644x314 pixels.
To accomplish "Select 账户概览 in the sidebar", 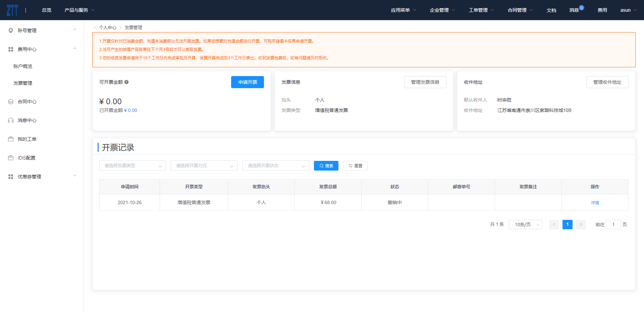I will [23, 66].
